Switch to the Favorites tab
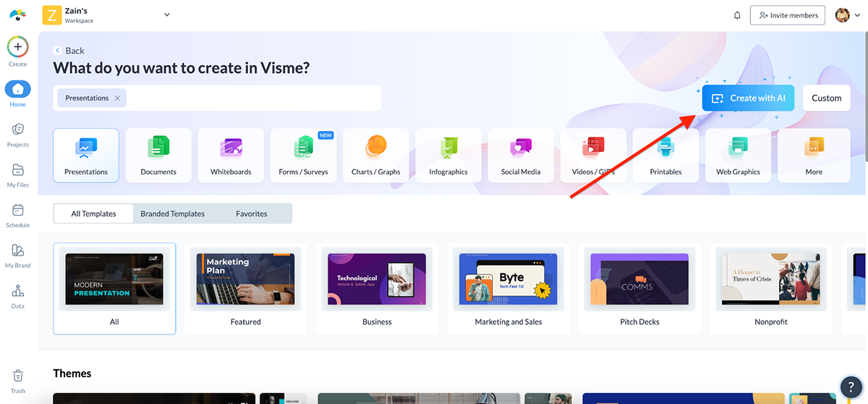Image resolution: width=868 pixels, height=404 pixels. point(251,214)
